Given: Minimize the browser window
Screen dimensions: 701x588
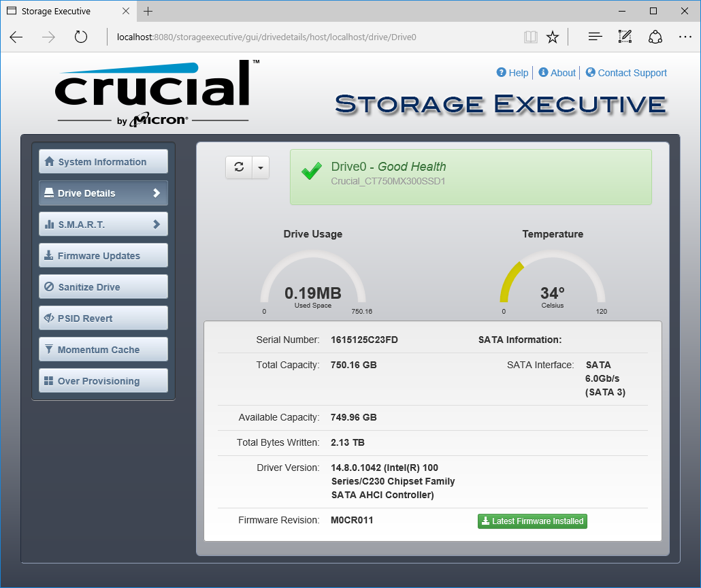Looking at the screenshot, I should [622, 11].
